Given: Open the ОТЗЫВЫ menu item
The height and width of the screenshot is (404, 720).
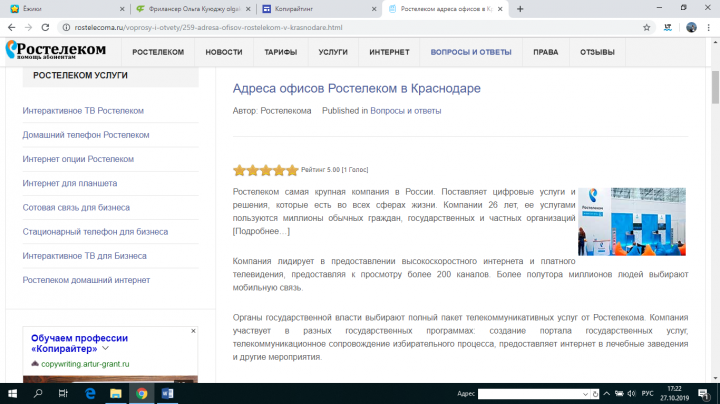Looking at the screenshot, I should coord(597,52).
